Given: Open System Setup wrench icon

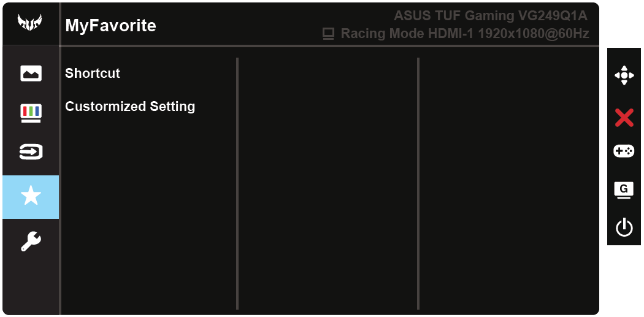Looking at the screenshot, I should (x=31, y=241).
